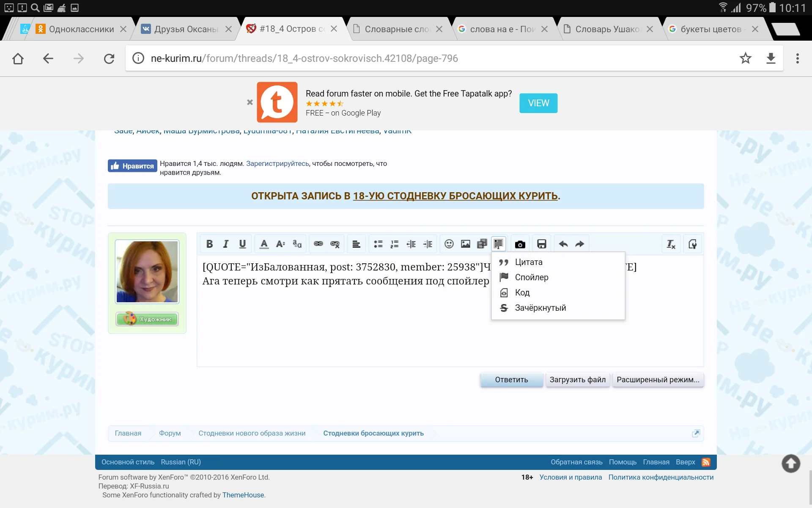812x508 pixels.
Task: Open the font color dropdown
Action: [263, 244]
